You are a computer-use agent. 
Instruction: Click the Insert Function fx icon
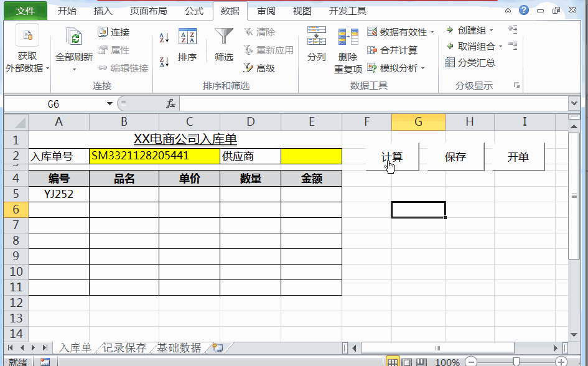click(170, 103)
